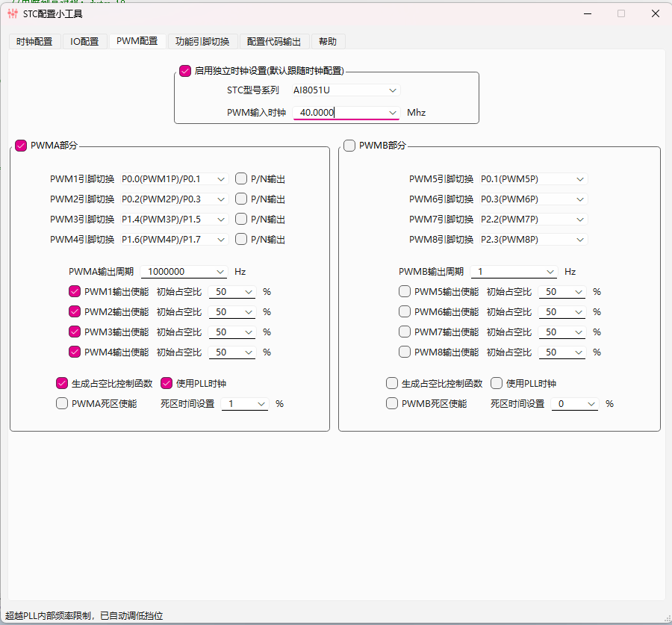Toggle PWM4输出使能 checkbox
The width and height of the screenshot is (672, 625).
pos(75,352)
